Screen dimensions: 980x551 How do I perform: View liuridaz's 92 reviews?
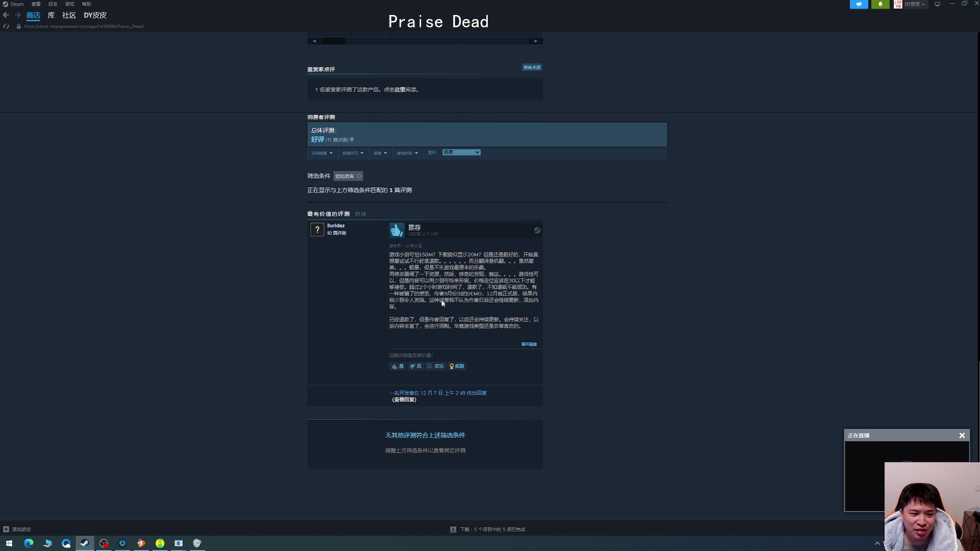[x=336, y=234]
